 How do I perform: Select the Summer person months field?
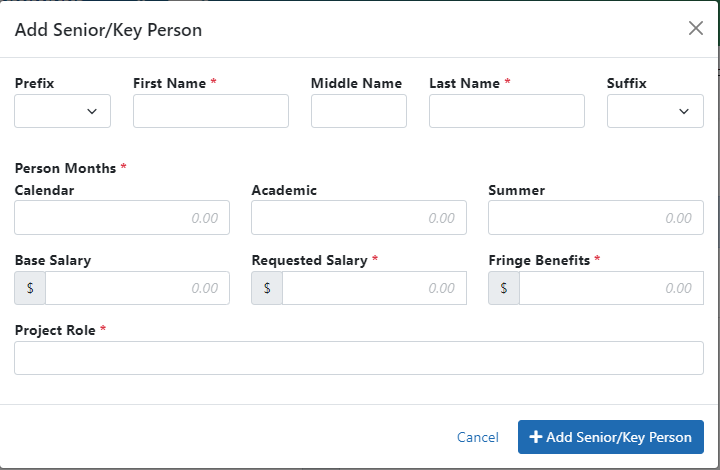pyautogui.click(x=595, y=218)
